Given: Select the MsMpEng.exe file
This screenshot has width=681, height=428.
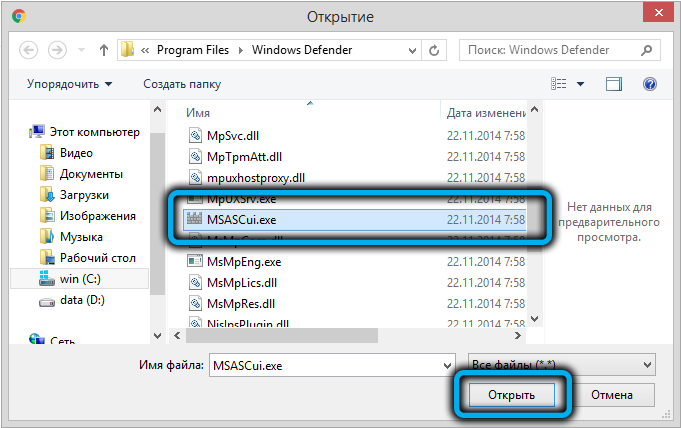Looking at the screenshot, I should coord(244,262).
